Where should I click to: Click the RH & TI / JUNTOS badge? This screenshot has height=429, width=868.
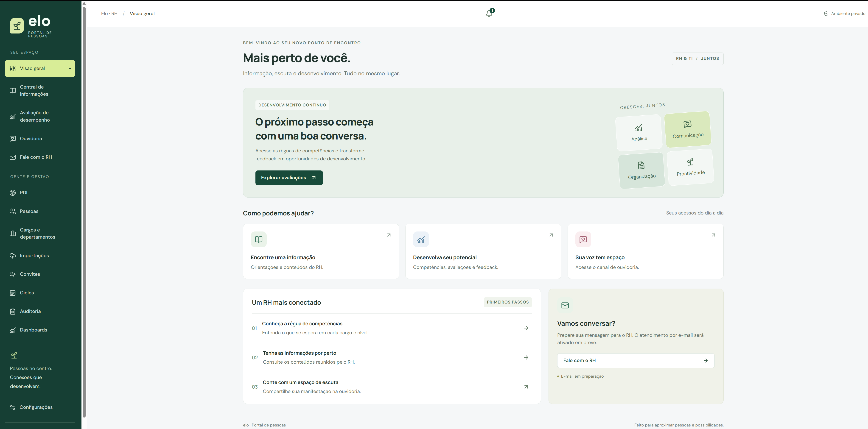(x=697, y=58)
